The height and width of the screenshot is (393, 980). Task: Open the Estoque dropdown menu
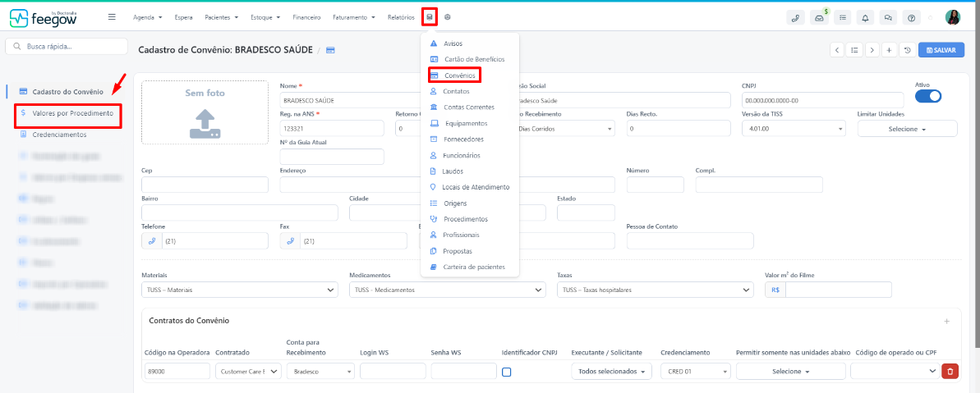pyautogui.click(x=265, y=17)
